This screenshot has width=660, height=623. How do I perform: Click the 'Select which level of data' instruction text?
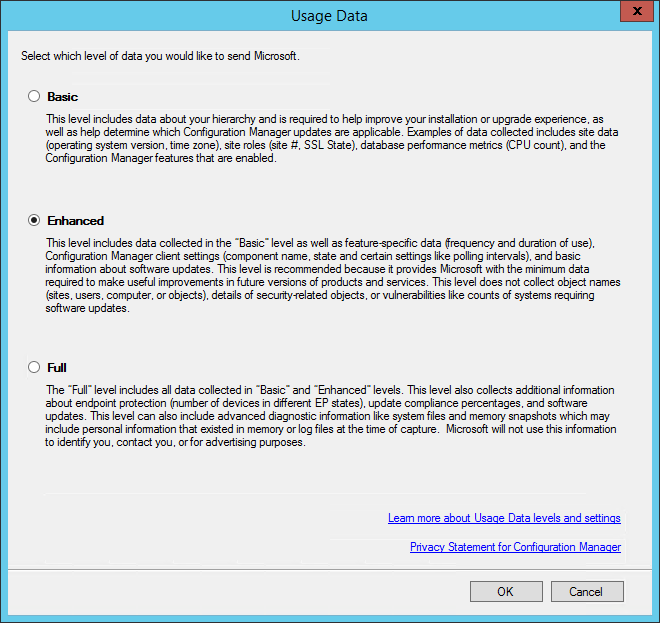(x=160, y=56)
